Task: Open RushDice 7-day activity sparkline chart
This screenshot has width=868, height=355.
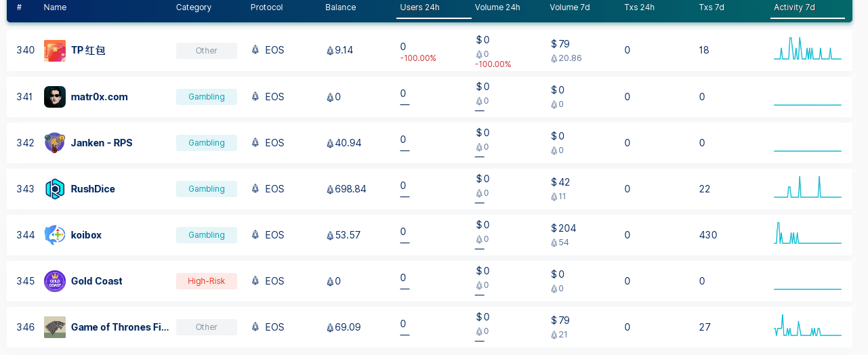Action: [807, 187]
